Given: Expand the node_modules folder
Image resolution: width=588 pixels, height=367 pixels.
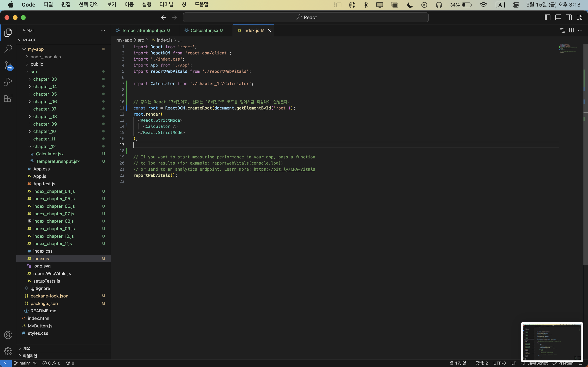Looking at the screenshot, I should [46, 56].
